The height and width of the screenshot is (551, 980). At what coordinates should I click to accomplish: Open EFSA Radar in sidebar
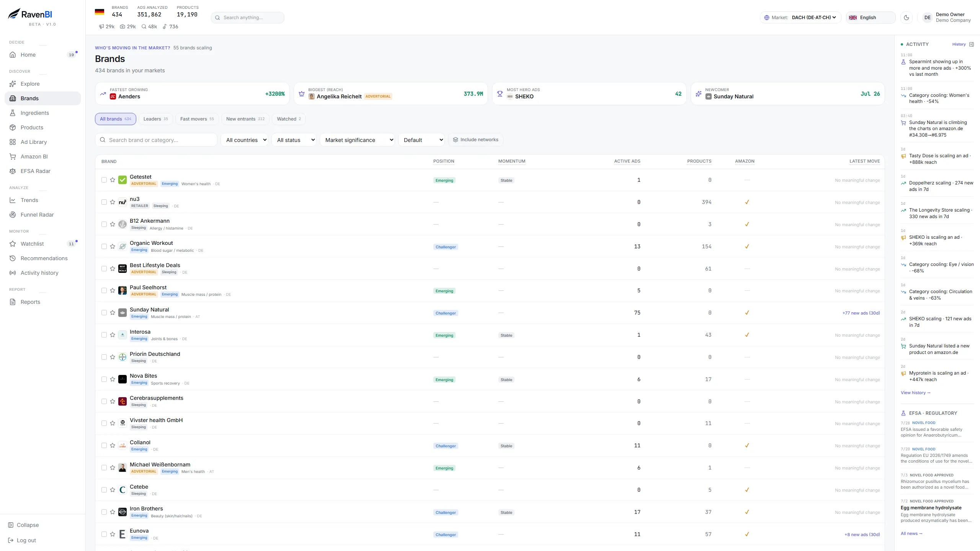point(43,171)
